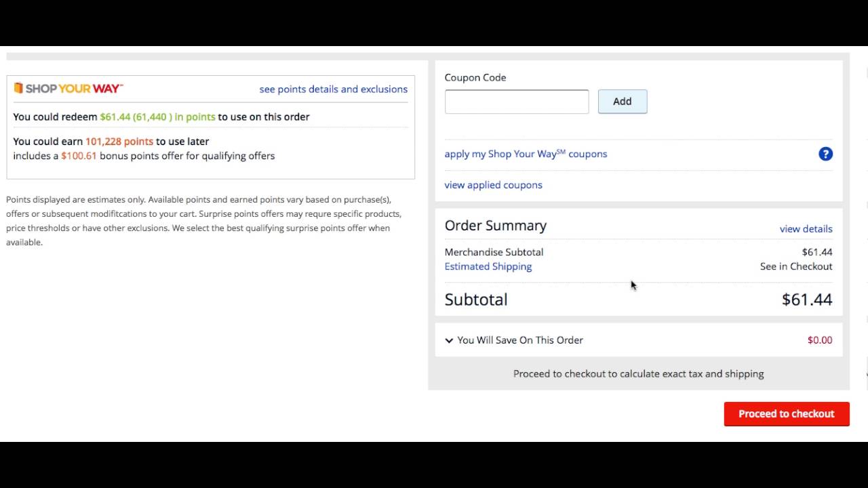Click the $100.61 bonus points amount
Image resolution: width=868 pixels, height=488 pixels.
click(79, 156)
